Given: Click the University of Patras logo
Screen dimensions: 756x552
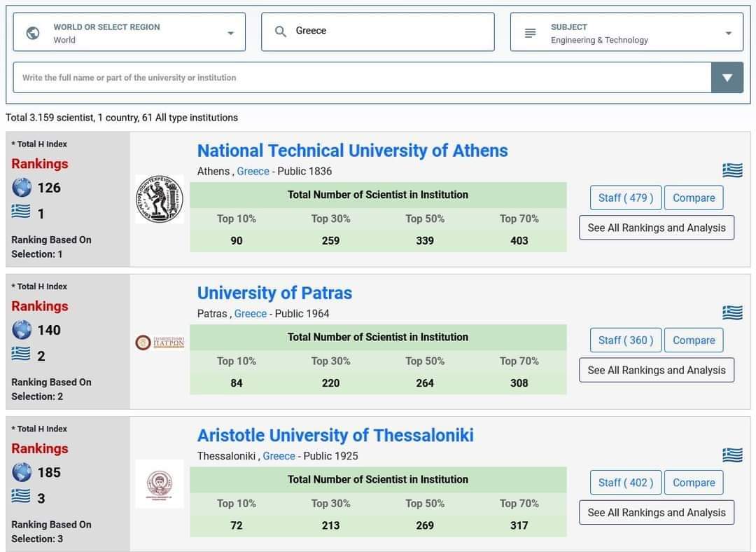Looking at the screenshot, I should click(x=160, y=342).
